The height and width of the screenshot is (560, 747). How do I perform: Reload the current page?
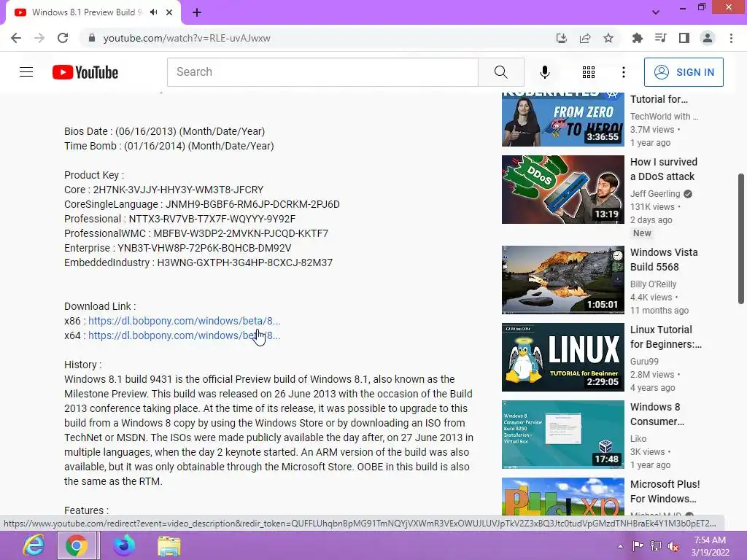(x=63, y=38)
